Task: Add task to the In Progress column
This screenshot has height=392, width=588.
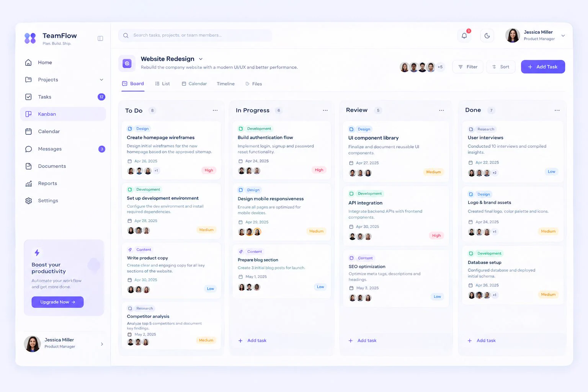Action: (x=252, y=341)
